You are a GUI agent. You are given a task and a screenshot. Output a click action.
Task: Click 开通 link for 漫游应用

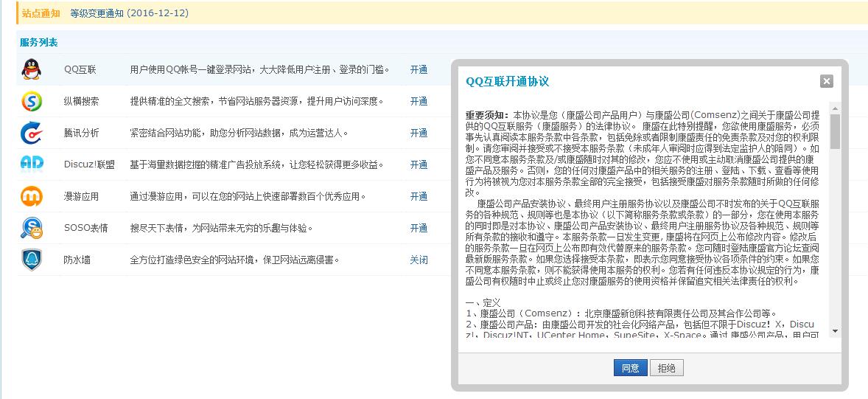point(419,196)
